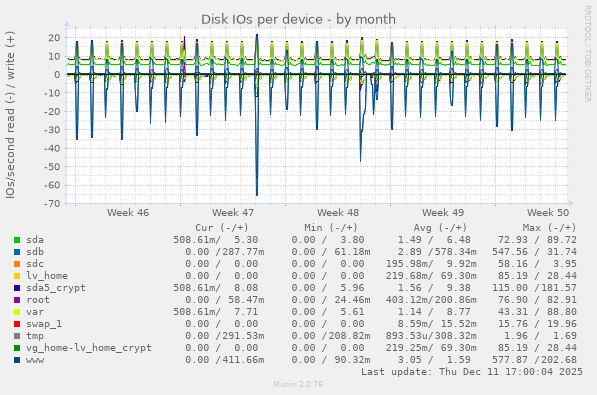Select the vg_home-lv_home_crypt legend label

(x=89, y=348)
